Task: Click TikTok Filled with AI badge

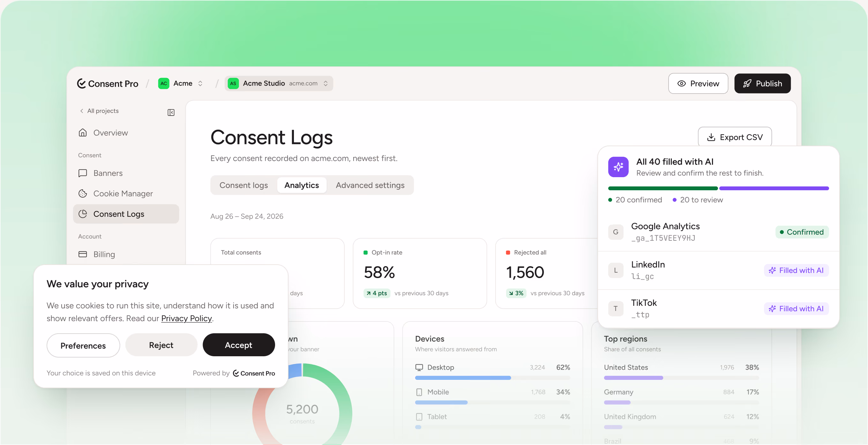Action: (x=796, y=308)
